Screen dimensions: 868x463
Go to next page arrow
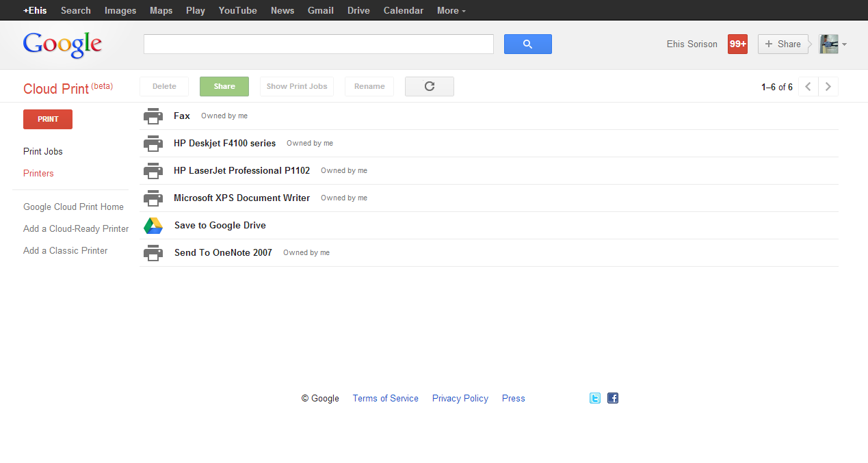(828, 87)
